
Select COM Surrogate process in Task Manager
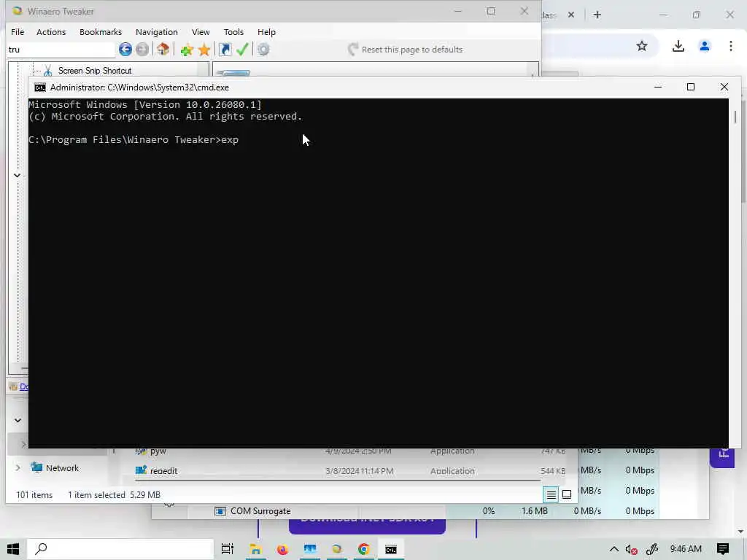tap(260, 511)
